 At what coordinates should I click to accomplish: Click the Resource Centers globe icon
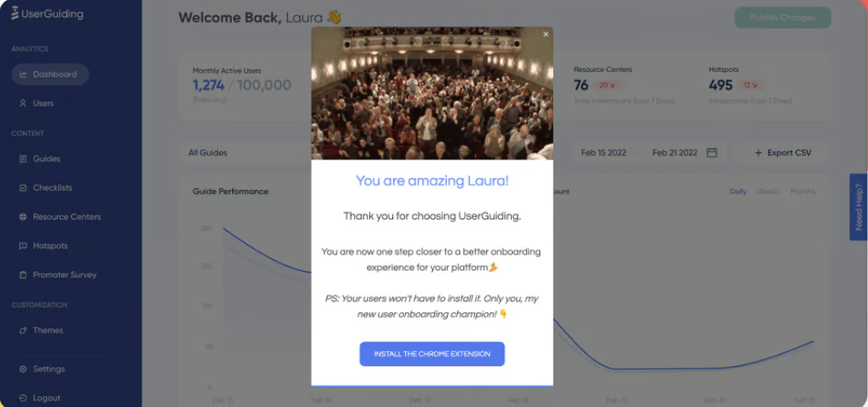(23, 217)
